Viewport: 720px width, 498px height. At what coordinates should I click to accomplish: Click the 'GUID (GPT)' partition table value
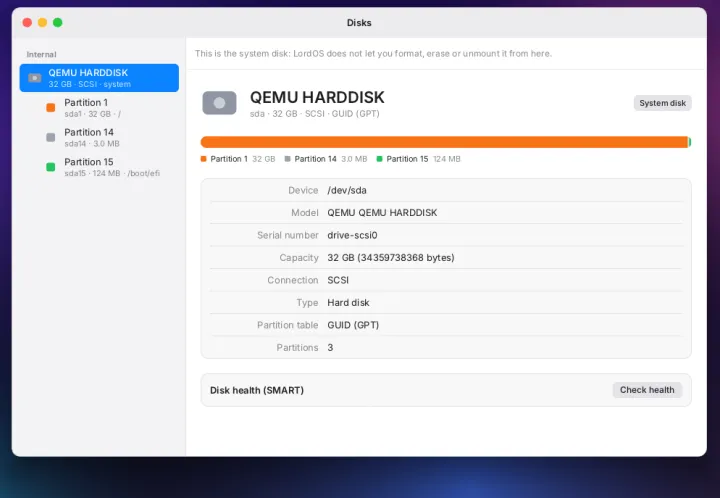[x=353, y=325]
